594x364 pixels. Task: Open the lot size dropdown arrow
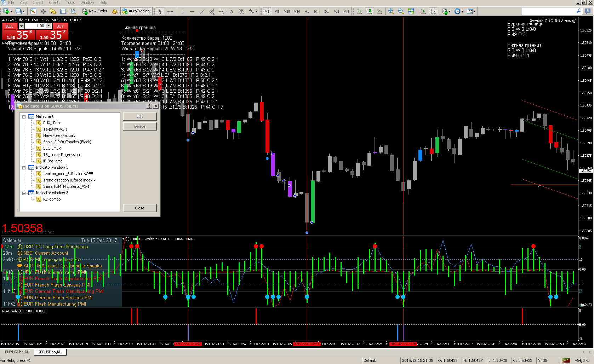(x=22, y=26)
